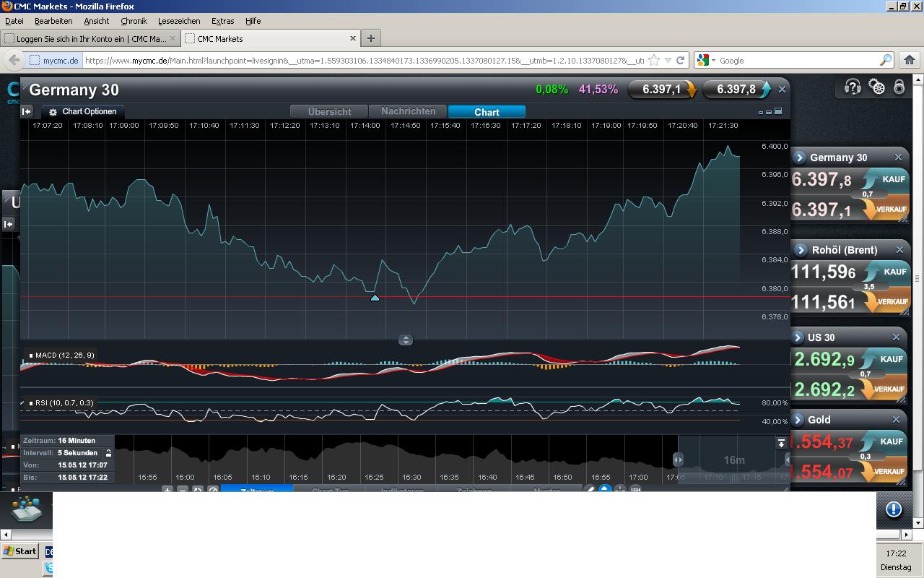The image size is (924, 578).
Task: Click the Firefox URL address bar
Action: coord(361,61)
